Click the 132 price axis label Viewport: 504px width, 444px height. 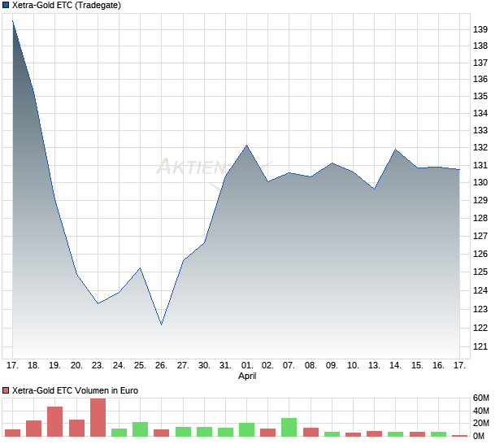tap(480, 147)
